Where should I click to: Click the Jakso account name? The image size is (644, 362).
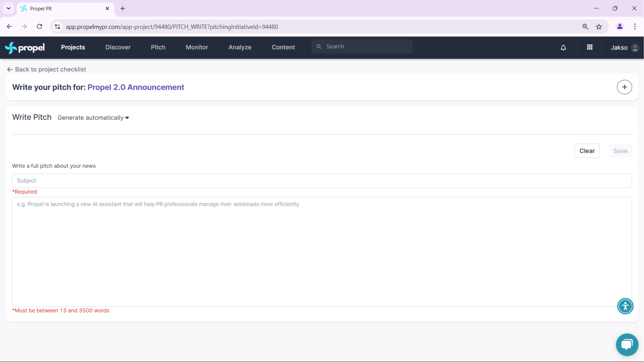click(x=619, y=48)
